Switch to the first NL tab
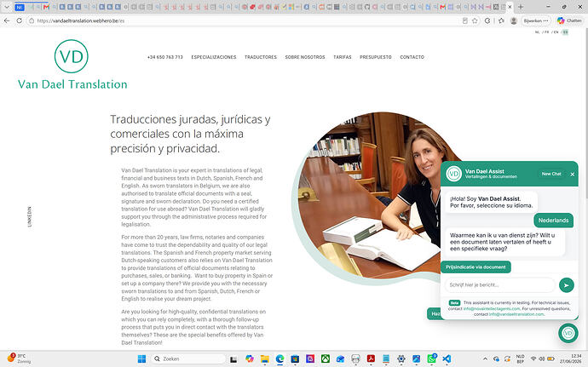 tap(20, 7)
